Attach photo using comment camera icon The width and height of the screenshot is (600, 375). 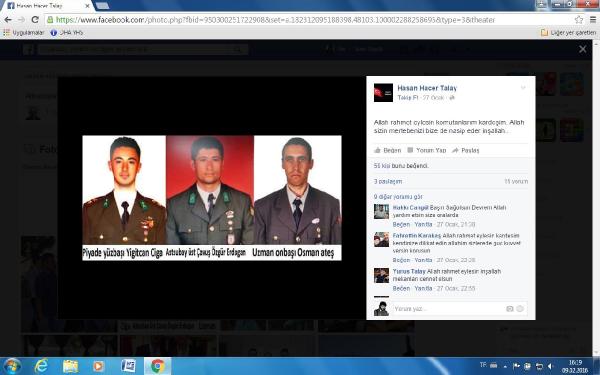pos(510,309)
